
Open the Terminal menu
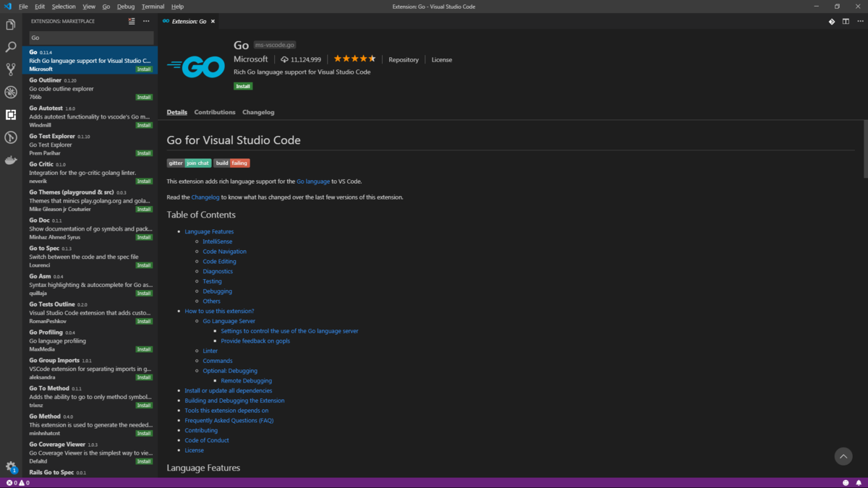tap(153, 7)
